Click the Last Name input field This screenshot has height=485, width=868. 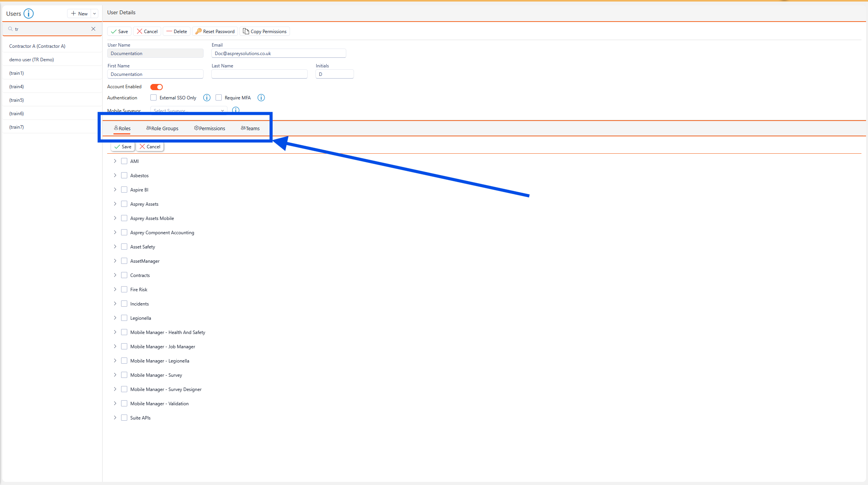click(259, 74)
